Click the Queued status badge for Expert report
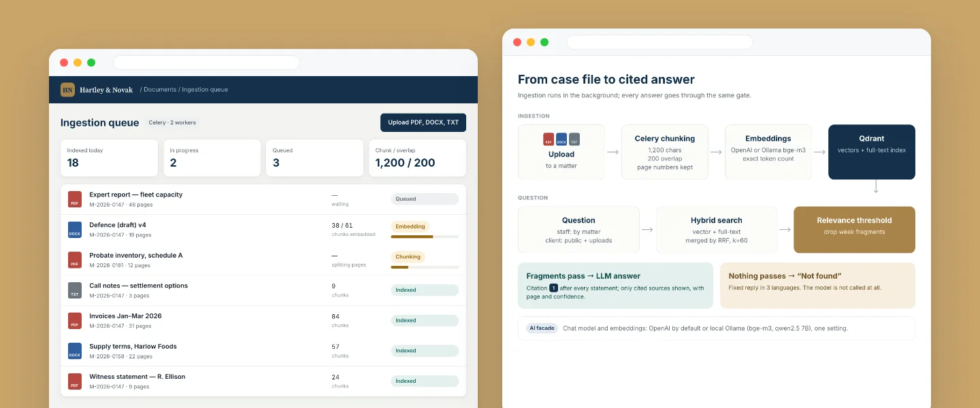 pyautogui.click(x=425, y=199)
